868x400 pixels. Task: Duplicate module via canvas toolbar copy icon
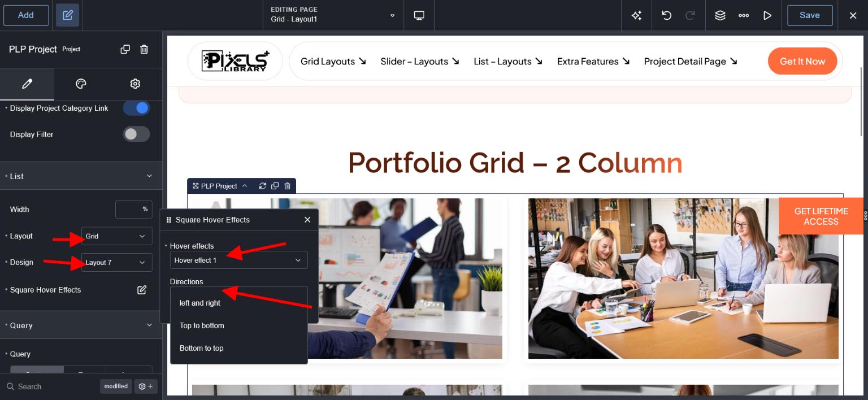(x=275, y=186)
